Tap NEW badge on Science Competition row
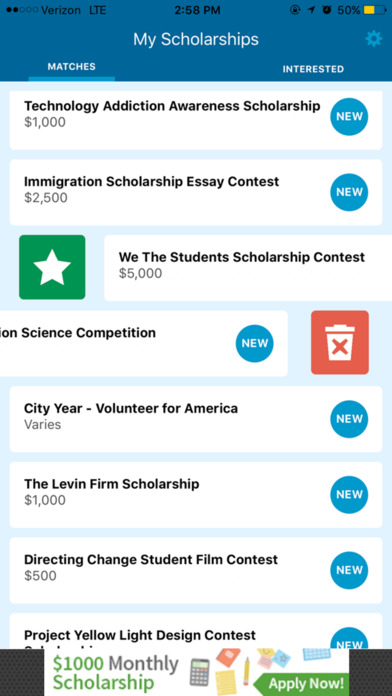The image size is (392, 696). click(x=254, y=344)
